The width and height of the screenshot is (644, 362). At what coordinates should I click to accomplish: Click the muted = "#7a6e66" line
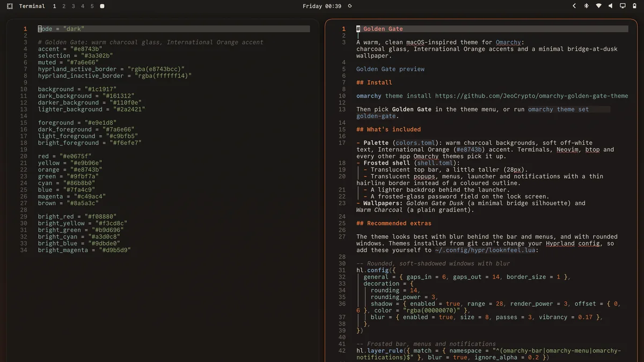click(68, 62)
